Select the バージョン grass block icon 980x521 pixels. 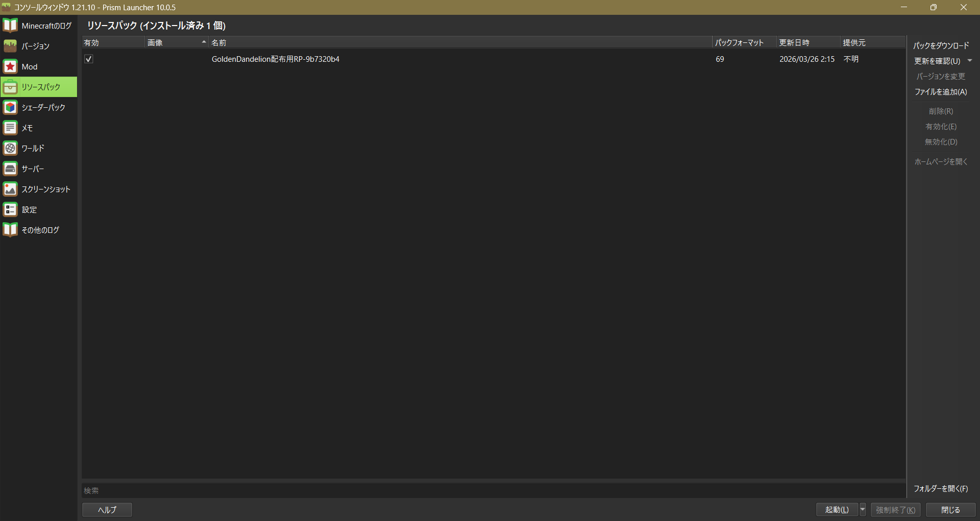coord(10,46)
